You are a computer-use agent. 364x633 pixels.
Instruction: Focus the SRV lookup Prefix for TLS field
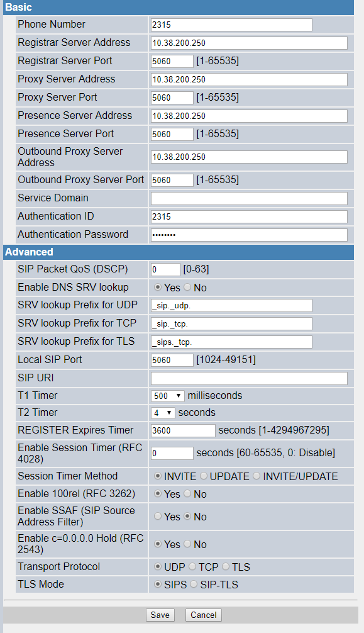click(x=231, y=342)
